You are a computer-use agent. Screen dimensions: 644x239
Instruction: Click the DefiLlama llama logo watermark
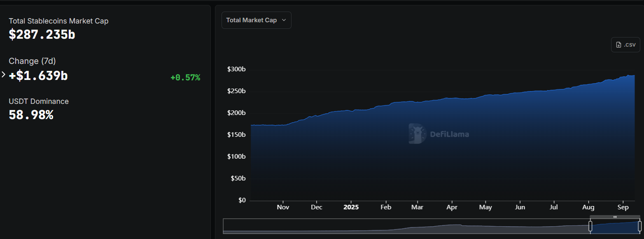417,134
